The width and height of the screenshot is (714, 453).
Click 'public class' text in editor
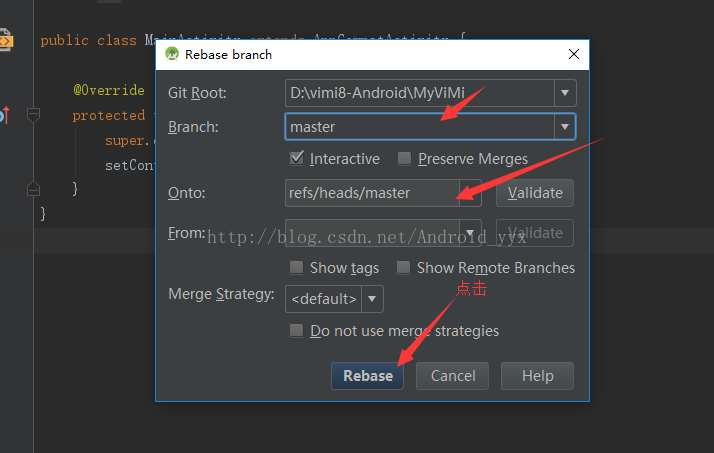[x=88, y=40]
